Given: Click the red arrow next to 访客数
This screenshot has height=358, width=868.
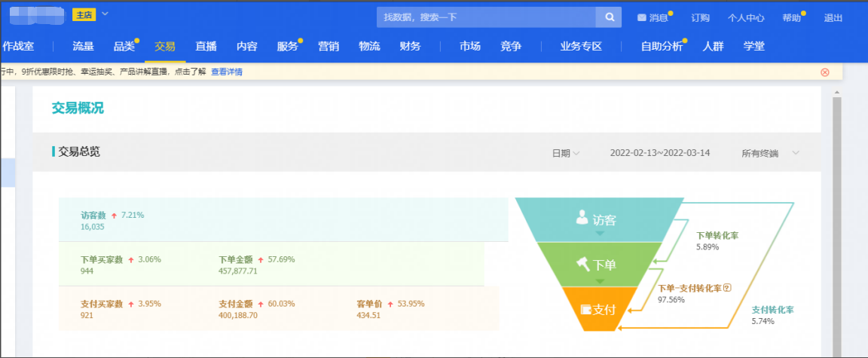Looking at the screenshot, I should pos(115,216).
